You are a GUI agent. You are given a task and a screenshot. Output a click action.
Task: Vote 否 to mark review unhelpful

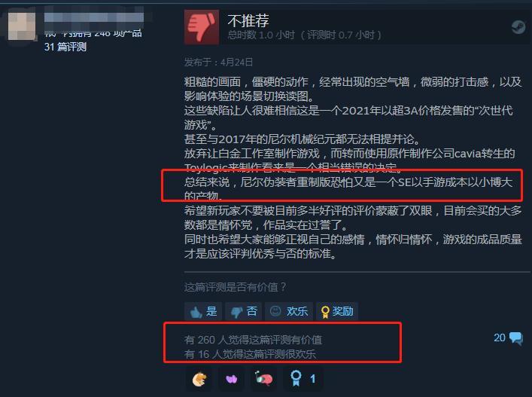(243, 311)
